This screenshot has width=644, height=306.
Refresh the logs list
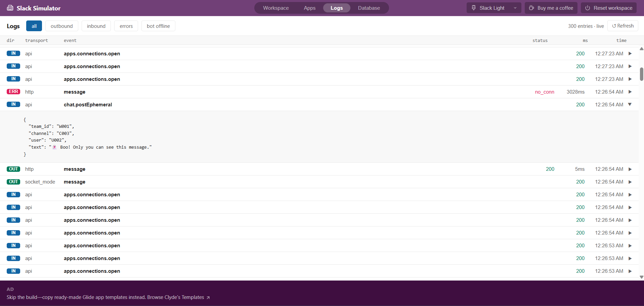coord(623,26)
